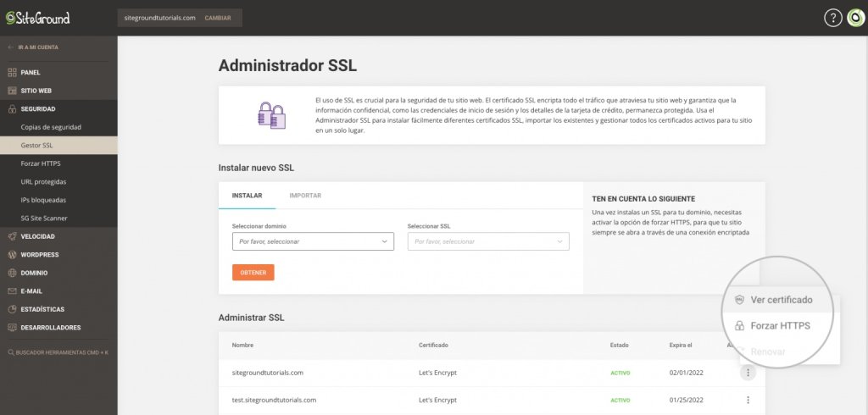Image resolution: width=868 pixels, height=415 pixels.
Task: Click the Obtener button
Action: pos(253,272)
